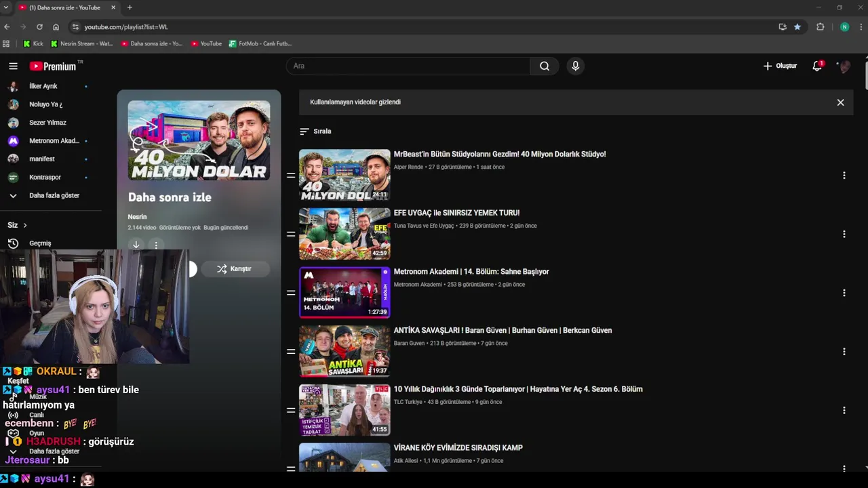Open Tuna Tavus ve Efe Uygaç channel link
This screenshot has width=868, height=488.
(424, 226)
